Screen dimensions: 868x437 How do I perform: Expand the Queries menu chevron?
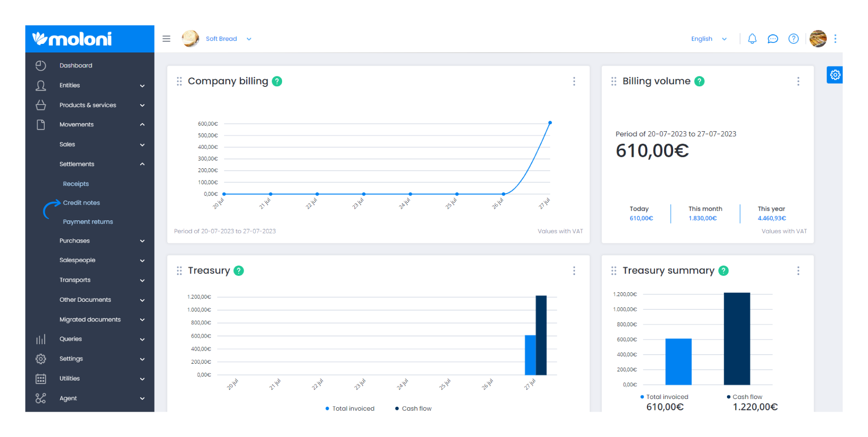click(142, 339)
